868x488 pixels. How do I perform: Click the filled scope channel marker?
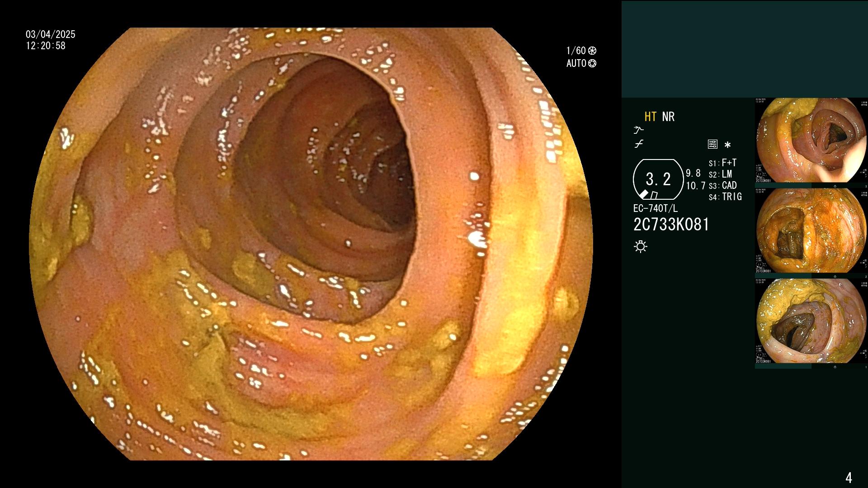tap(644, 194)
